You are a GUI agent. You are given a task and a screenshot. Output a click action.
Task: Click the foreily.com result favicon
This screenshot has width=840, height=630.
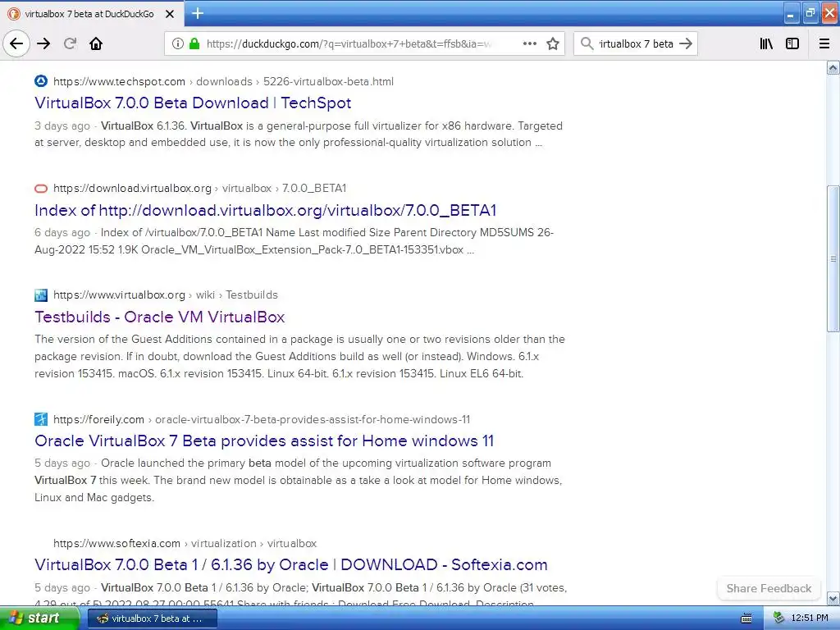41,419
